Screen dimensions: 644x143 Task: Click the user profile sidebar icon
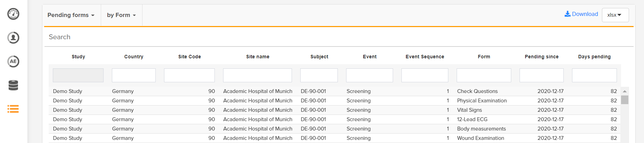tap(13, 37)
